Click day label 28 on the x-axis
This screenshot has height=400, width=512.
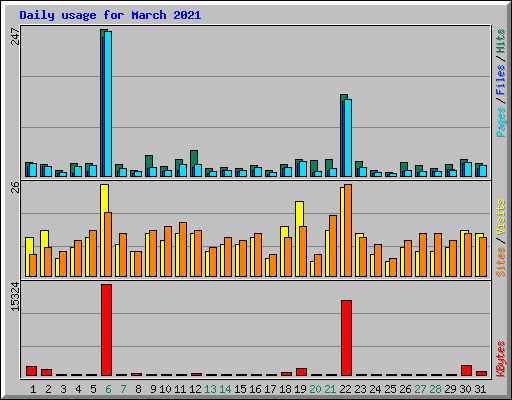tap(435, 389)
